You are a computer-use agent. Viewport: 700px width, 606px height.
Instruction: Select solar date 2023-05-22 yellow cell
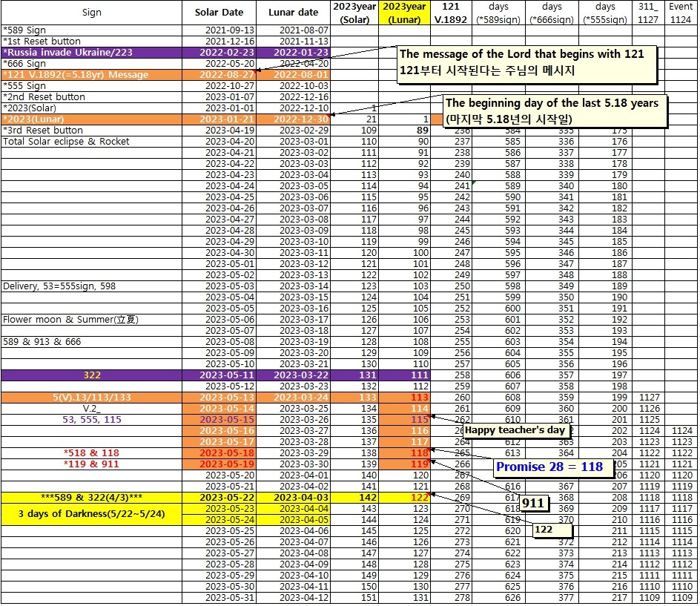pyautogui.click(x=219, y=498)
